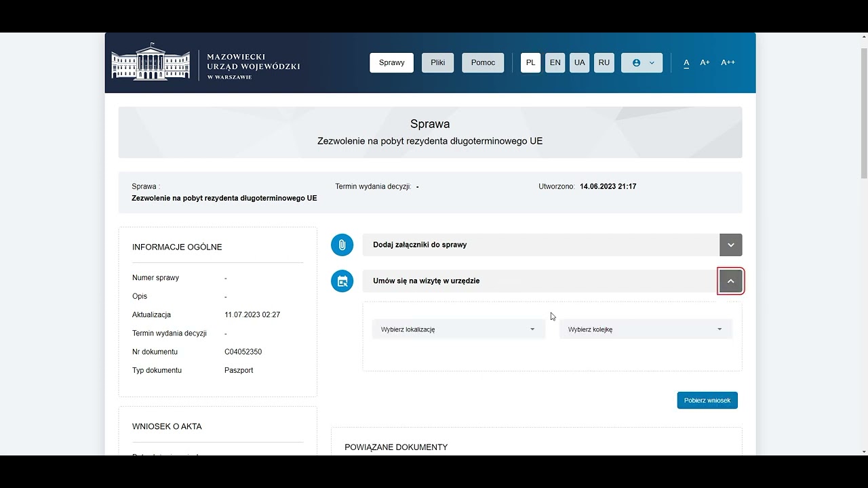Switch language to Polish PL
868x488 pixels.
(530, 62)
